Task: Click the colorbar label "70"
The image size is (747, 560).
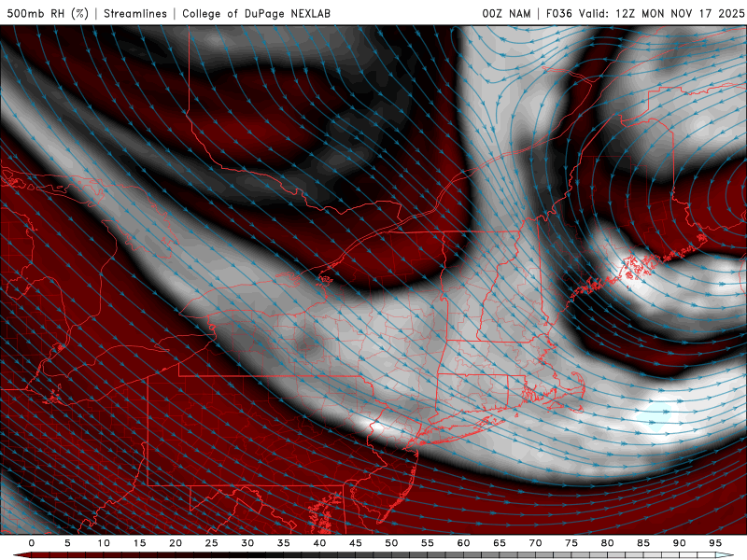Action: click(535, 543)
